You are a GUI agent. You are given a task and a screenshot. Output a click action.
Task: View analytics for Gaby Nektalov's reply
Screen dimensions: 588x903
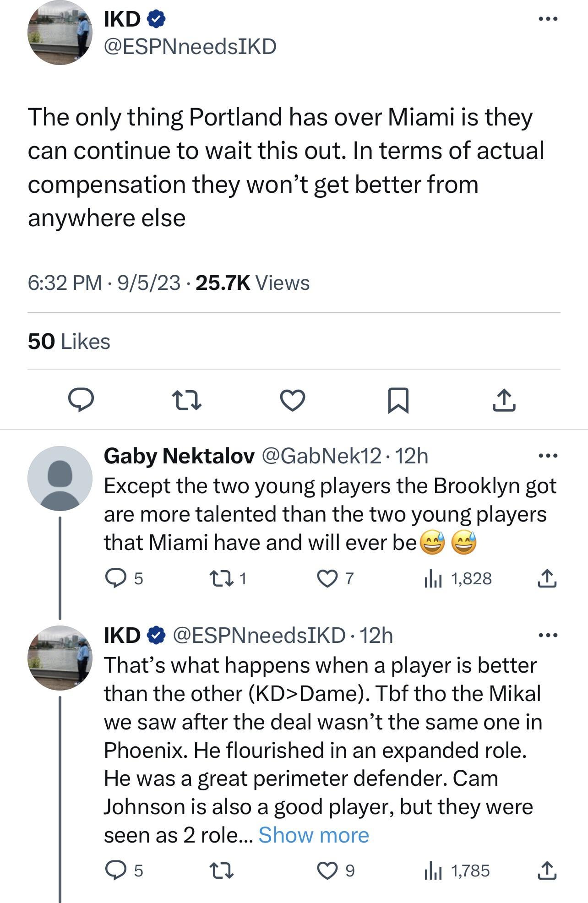pos(433,579)
